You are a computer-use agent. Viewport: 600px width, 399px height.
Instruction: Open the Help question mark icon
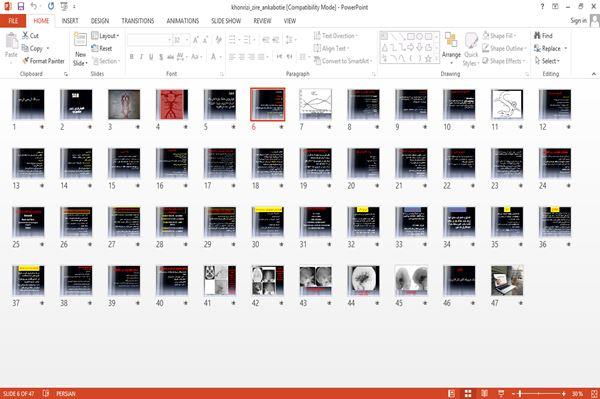542,7
